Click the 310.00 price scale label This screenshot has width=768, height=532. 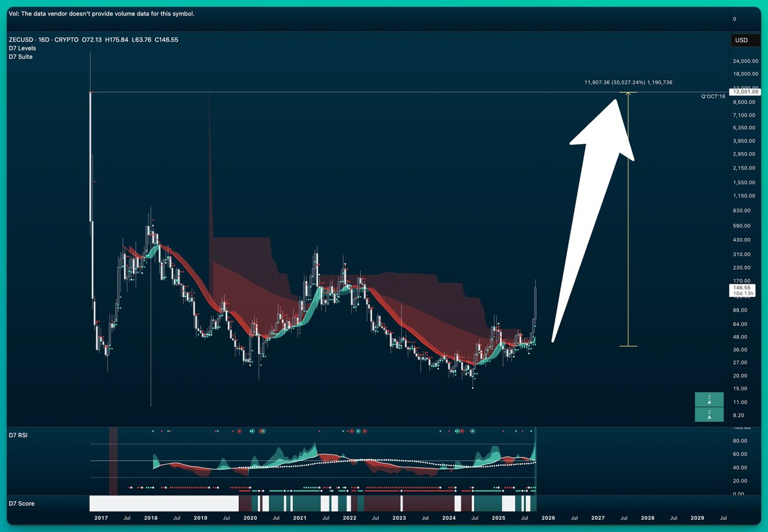[x=742, y=254]
